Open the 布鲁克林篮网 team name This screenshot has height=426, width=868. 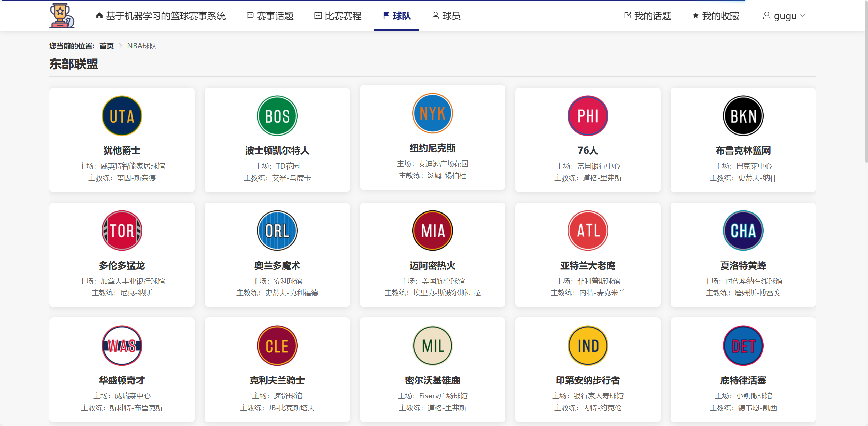pyautogui.click(x=743, y=150)
